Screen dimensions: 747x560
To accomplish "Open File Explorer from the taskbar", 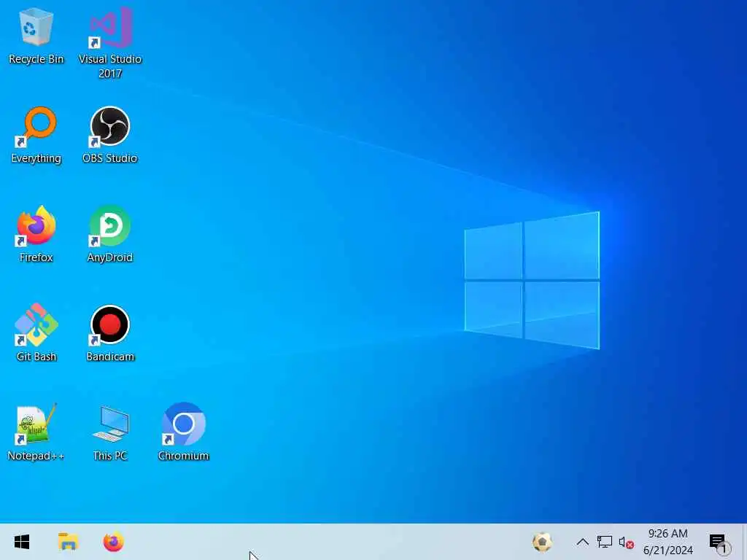I will pyautogui.click(x=68, y=542).
